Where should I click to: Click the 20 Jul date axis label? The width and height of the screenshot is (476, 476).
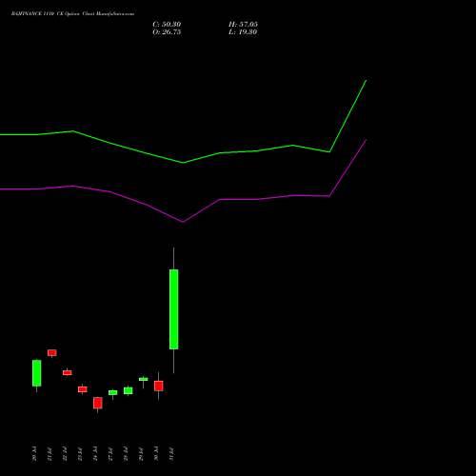click(34, 454)
